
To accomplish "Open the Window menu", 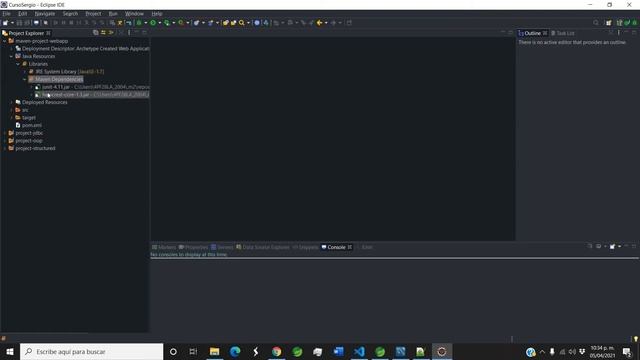I will [134, 13].
